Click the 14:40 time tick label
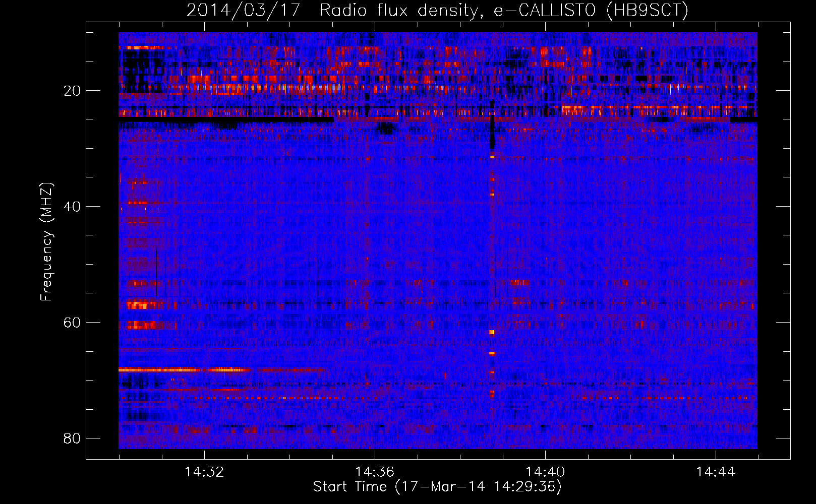This screenshot has width=816, height=504. click(545, 472)
